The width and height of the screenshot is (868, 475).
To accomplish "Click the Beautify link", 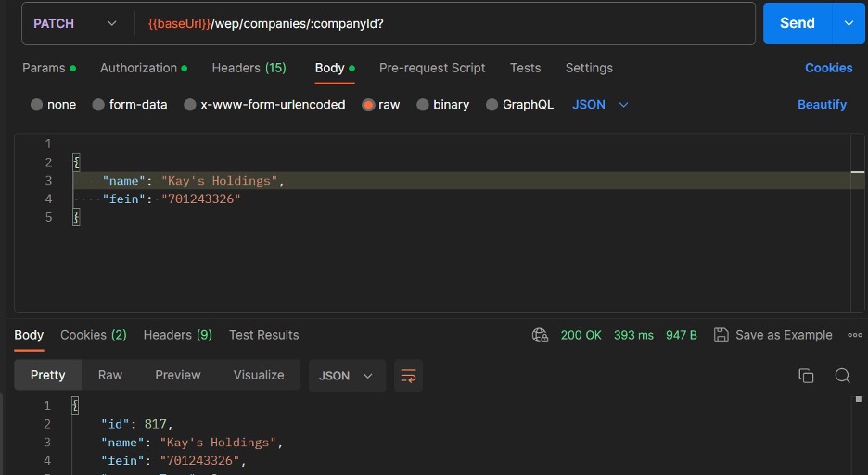I will pyautogui.click(x=822, y=105).
